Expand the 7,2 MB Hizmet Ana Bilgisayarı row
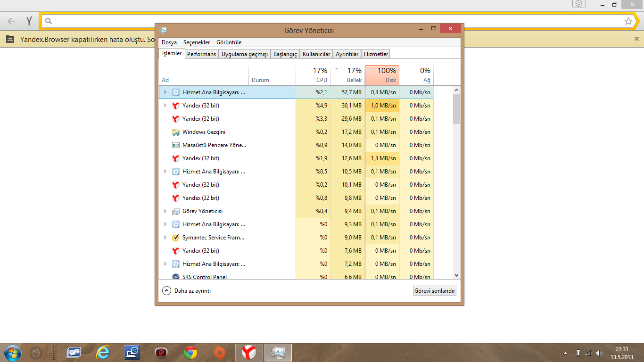The width and height of the screenshot is (644, 362). (165, 264)
